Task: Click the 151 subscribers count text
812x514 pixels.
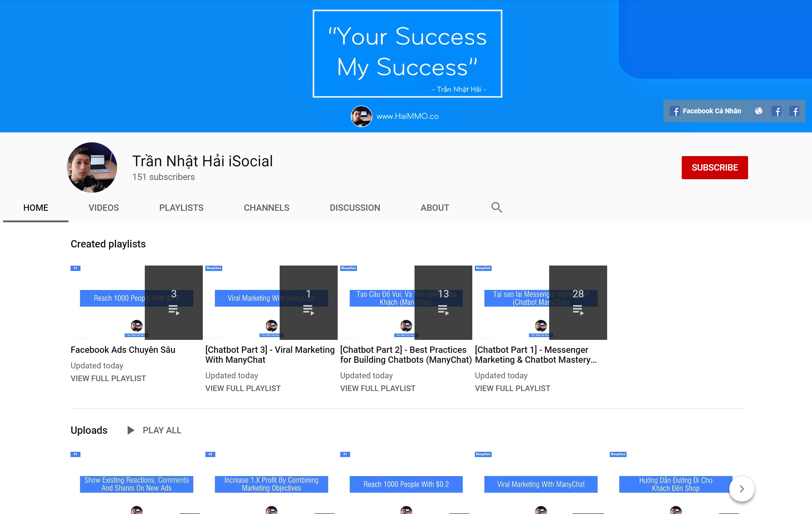Action: (164, 177)
